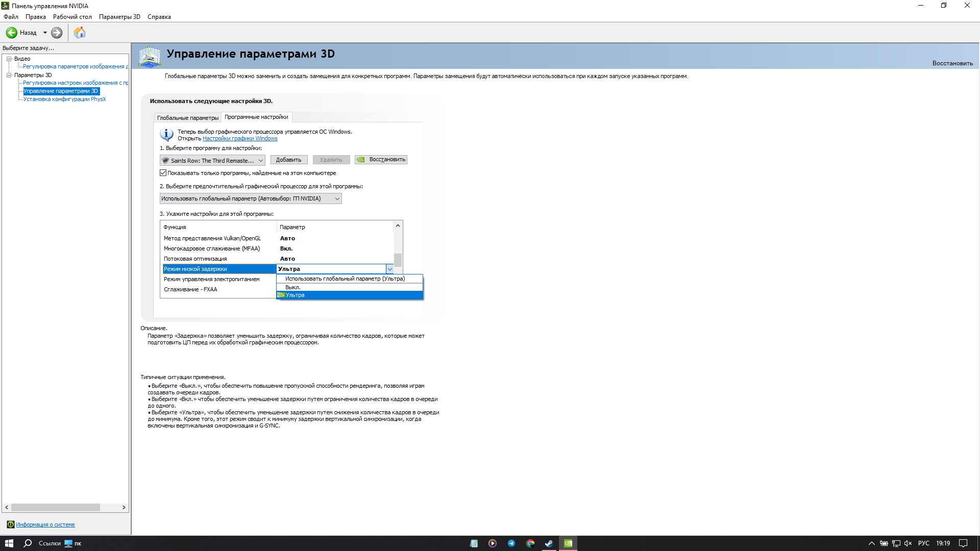Screen dimensions: 980x551
Task: Show hidden tray icons chevron
Action: pyautogui.click(x=872, y=543)
